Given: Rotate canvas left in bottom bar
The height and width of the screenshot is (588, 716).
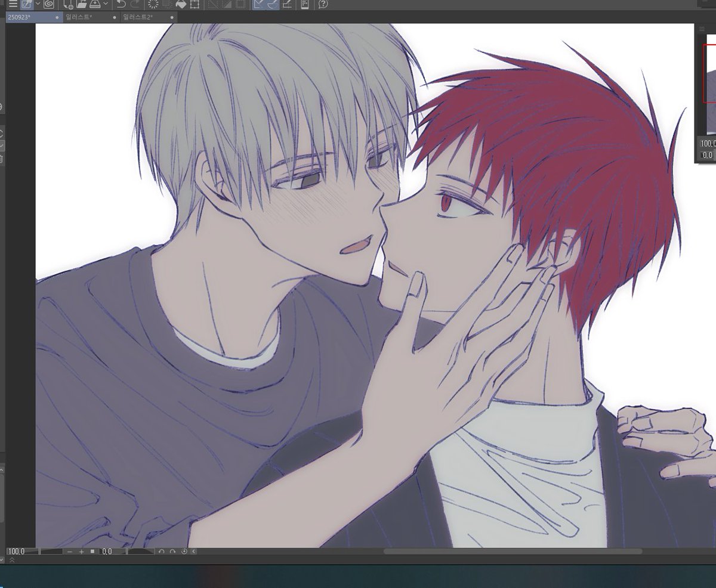Looking at the screenshot, I should pos(161,552).
